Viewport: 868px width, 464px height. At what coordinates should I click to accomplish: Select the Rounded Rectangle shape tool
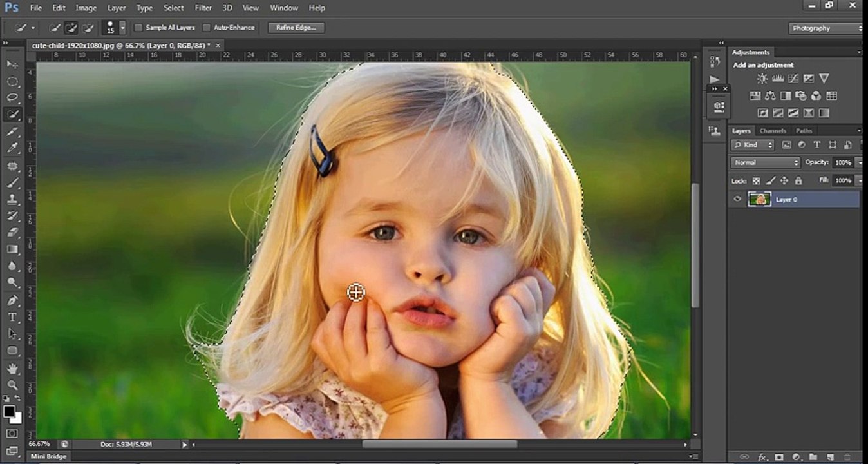tap(12, 351)
